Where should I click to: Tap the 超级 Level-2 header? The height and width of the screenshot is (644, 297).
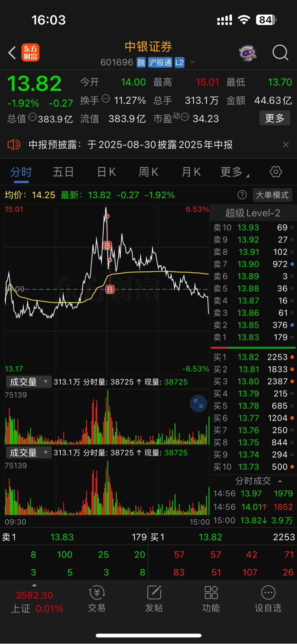tap(253, 213)
